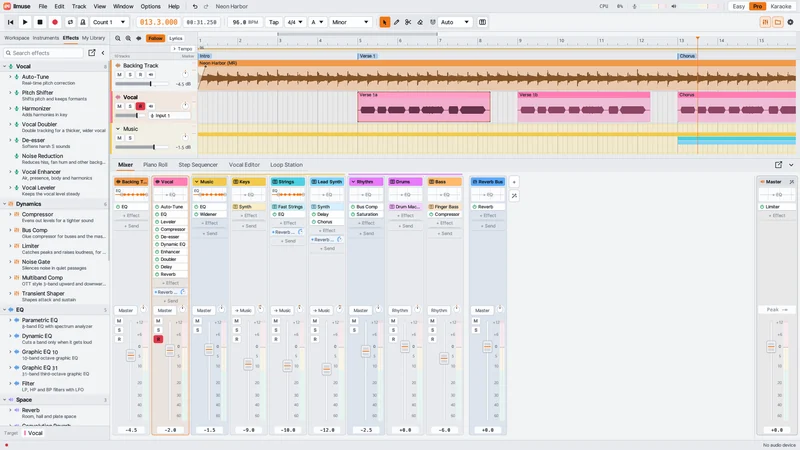Click the Master channel fader
Screen dimensions: 800x450
point(771,347)
